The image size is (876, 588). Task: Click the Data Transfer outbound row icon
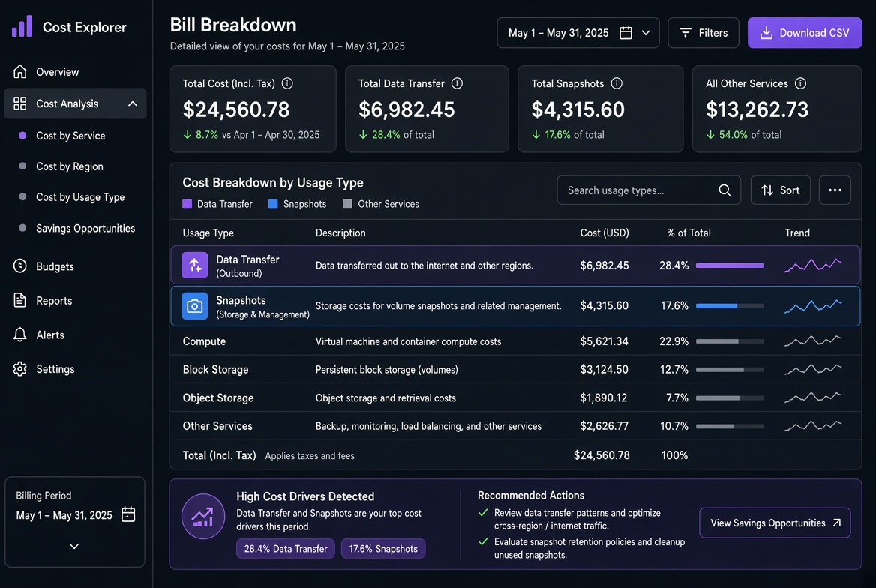[194, 265]
